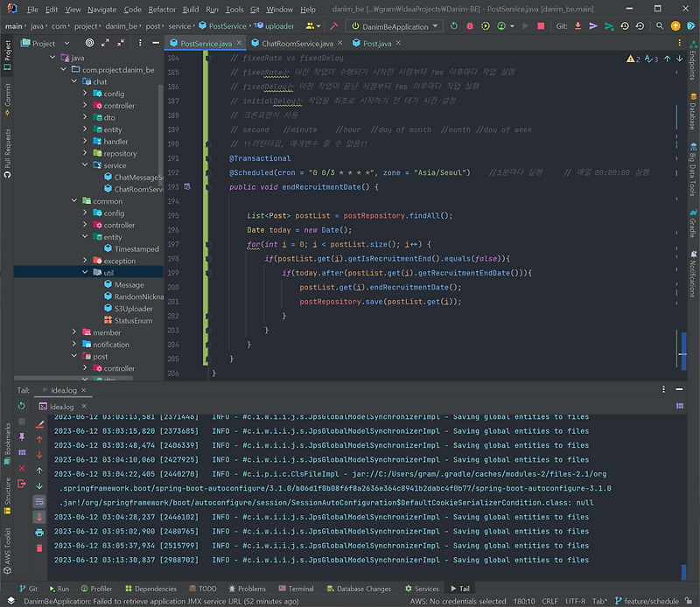Rerun DanimBeApplication with reload icon
700x607 pixels.
453,26
